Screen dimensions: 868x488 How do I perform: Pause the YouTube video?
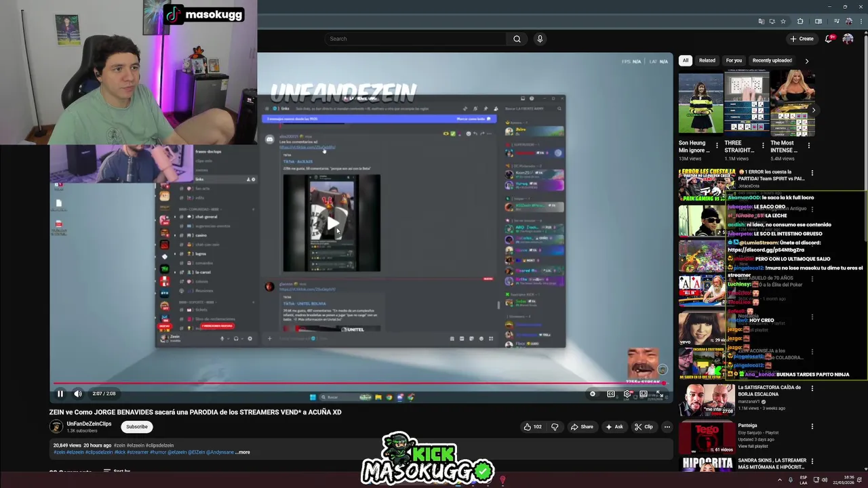point(60,394)
